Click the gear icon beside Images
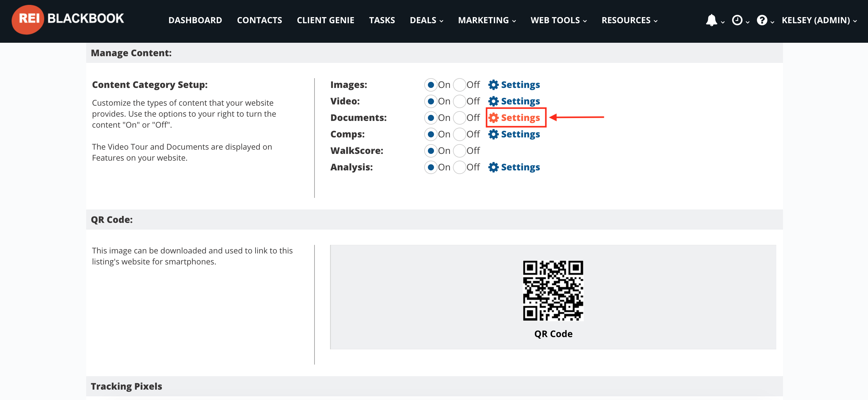This screenshot has height=400, width=868. pyautogui.click(x=493, y=85)
